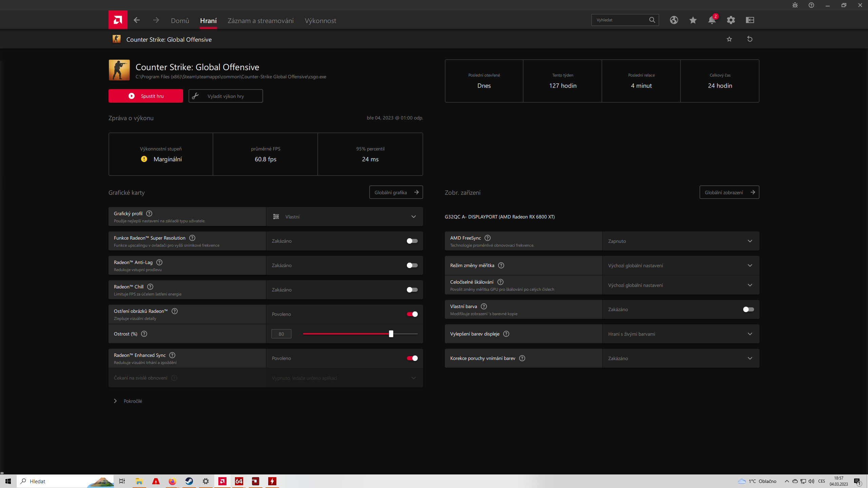This screenshot has height=488, width=868.
Task: Open the Vylepšení barev displeje dropdown
Action: (x=681, y=334)
